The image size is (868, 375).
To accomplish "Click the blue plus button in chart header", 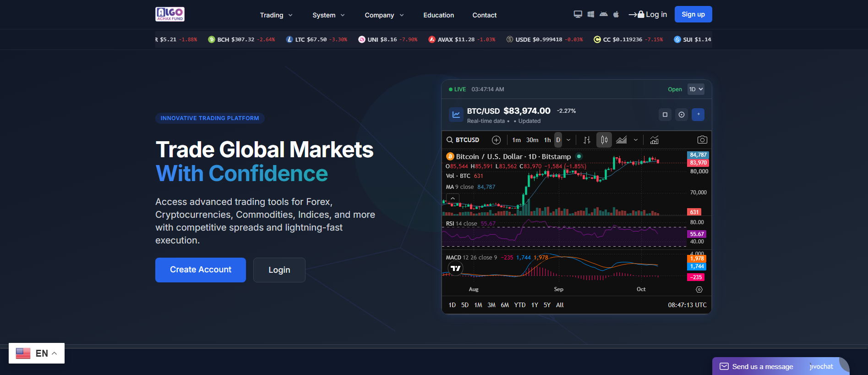I will pyautogui.click(x=698, y=115).
